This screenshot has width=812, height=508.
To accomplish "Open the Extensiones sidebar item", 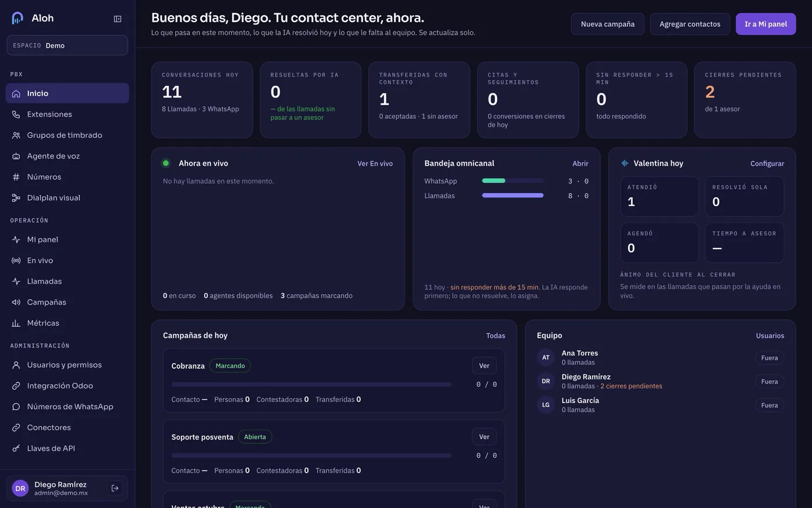I will [x=67, y=114].
